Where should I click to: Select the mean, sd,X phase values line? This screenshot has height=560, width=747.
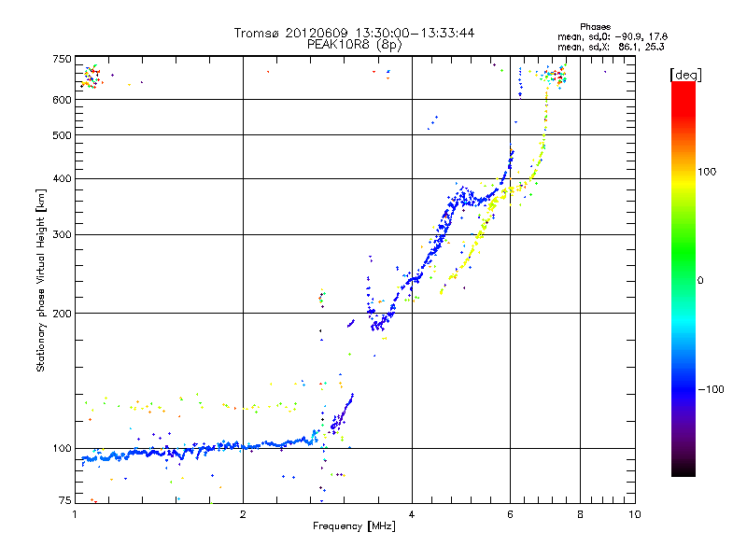612,46
